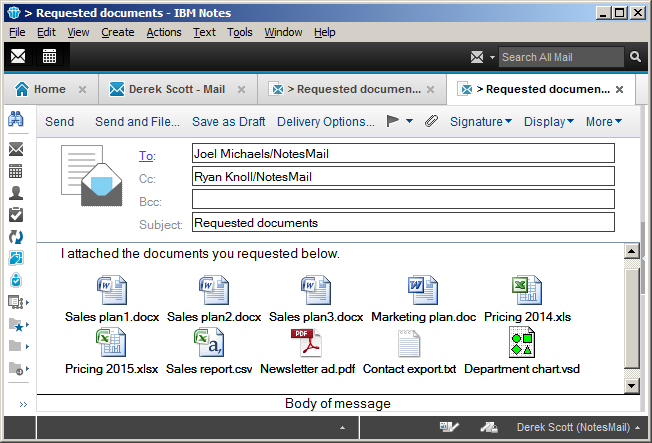Open the to-do checkmark icon in sidebar
The height and width of the screenshot is (443, 652).
click(16, 214)
